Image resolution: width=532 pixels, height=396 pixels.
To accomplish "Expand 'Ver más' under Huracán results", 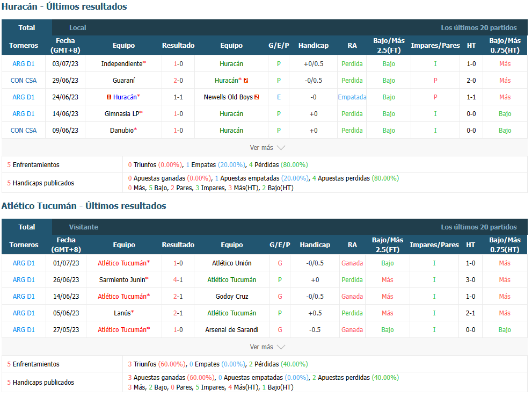I will click(267, 148).
